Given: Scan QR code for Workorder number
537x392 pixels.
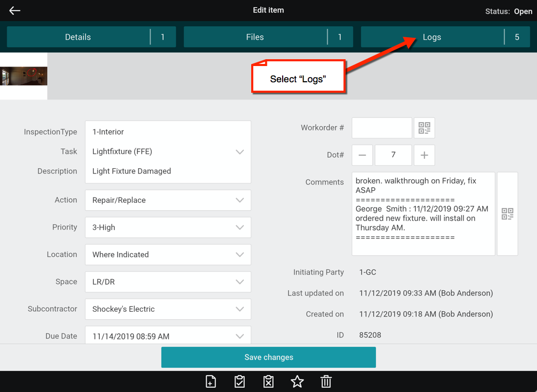Looking at the screenshot, I should [424, 128].
